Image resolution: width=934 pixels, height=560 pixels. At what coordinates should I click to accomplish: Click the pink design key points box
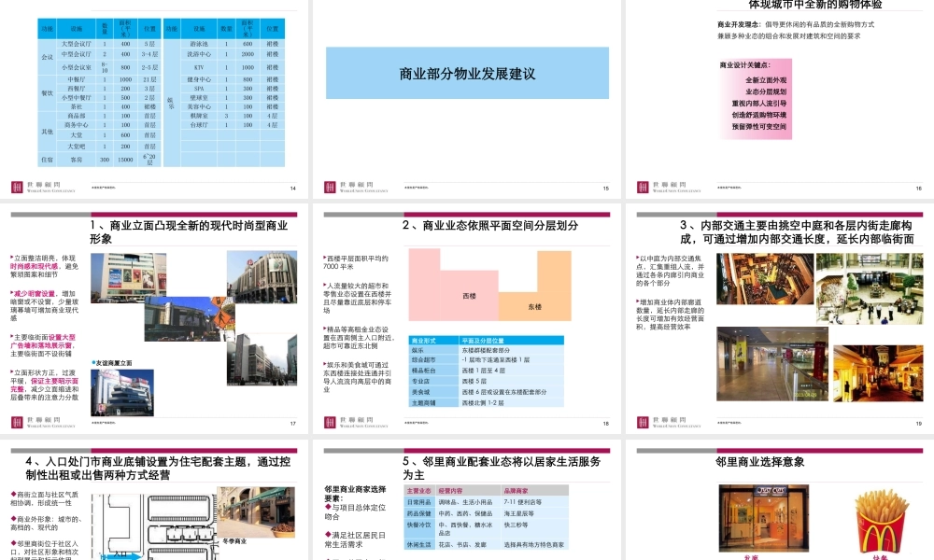[752, 98]
